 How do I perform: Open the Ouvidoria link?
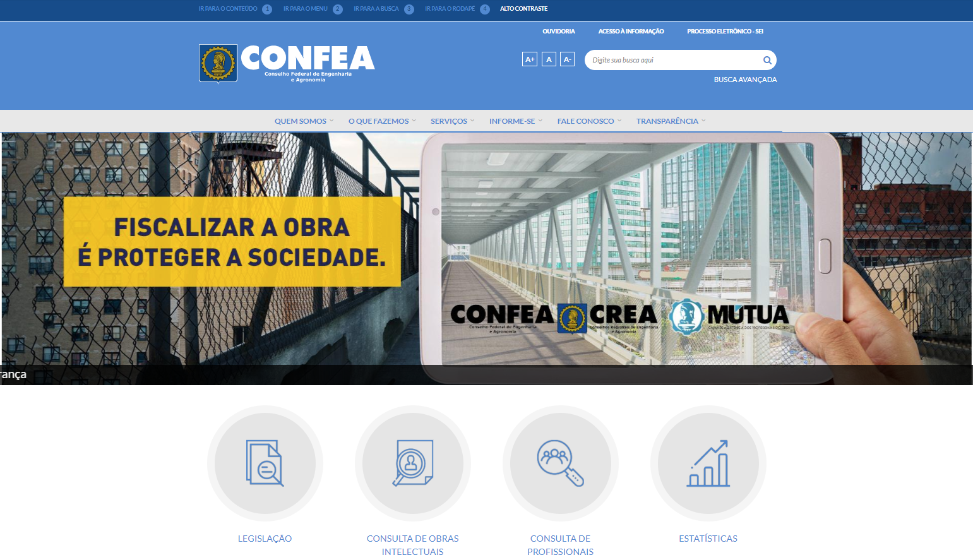[559, 31]
